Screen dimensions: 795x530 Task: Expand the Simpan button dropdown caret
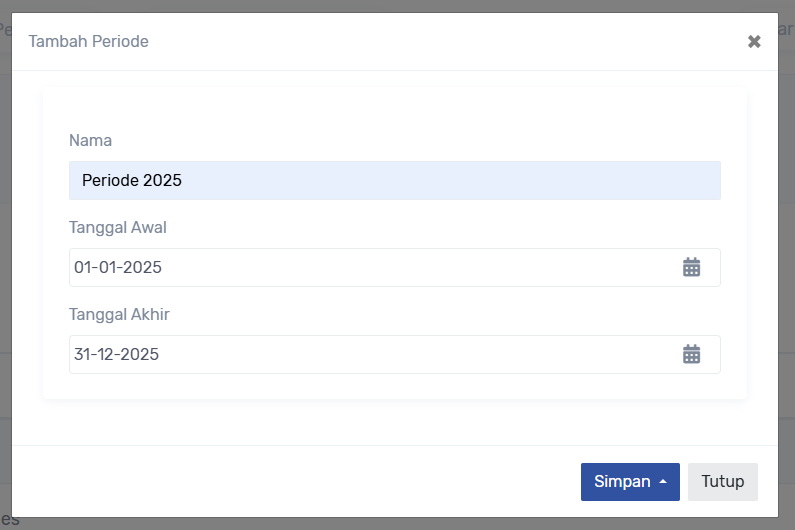coord(663,482)
